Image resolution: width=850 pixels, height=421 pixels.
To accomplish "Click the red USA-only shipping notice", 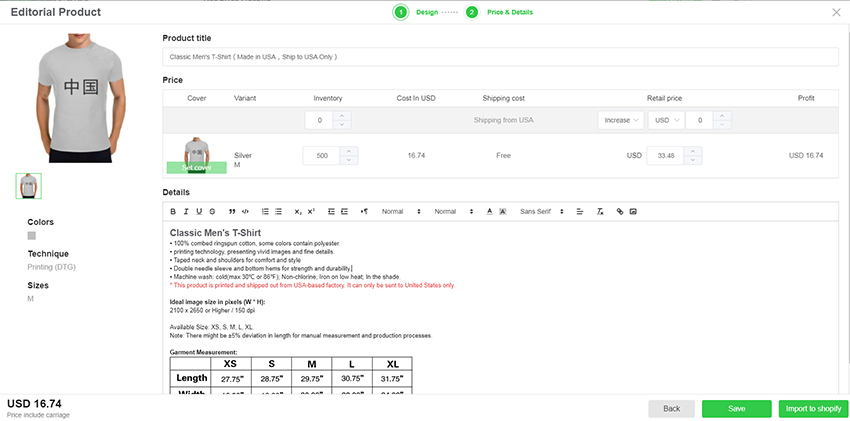I will 312,285.
